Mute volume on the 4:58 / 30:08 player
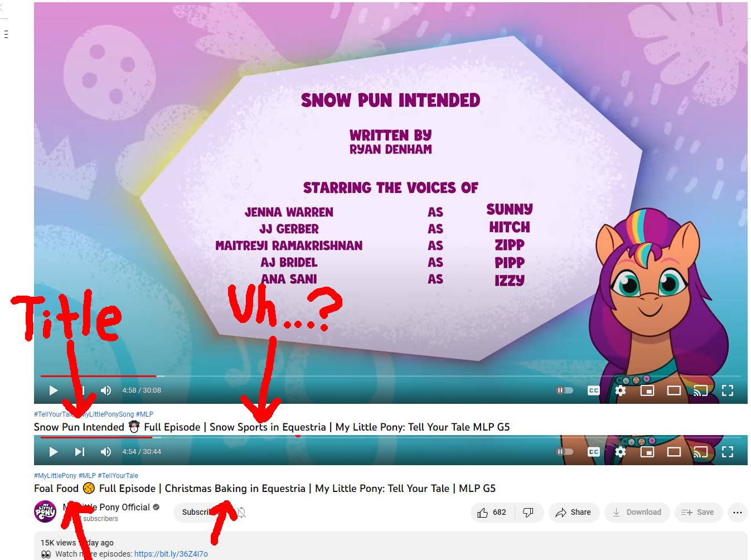This screenshot has width=751, height=560. [106, 390]
